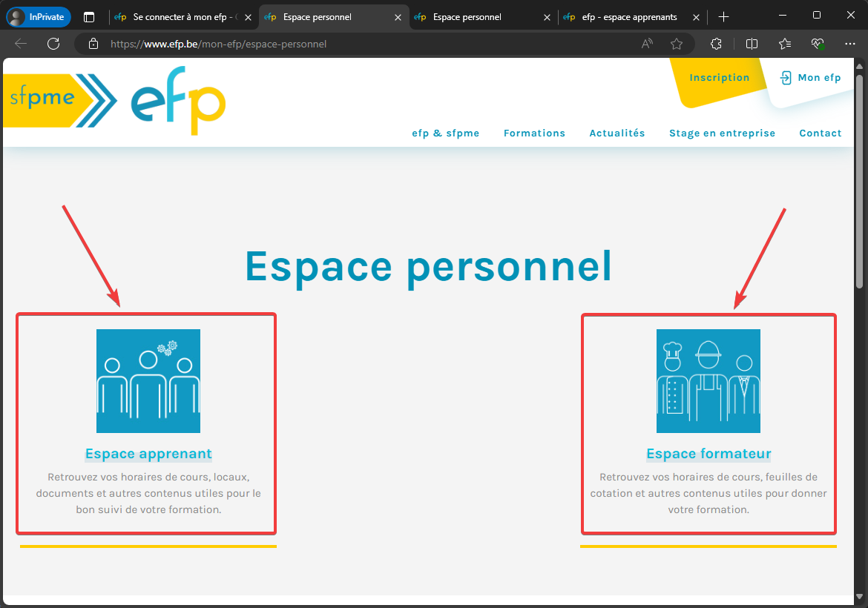The image size is (868, 608).
Task: Click the efp logo
Action: (x=178, y=100)
